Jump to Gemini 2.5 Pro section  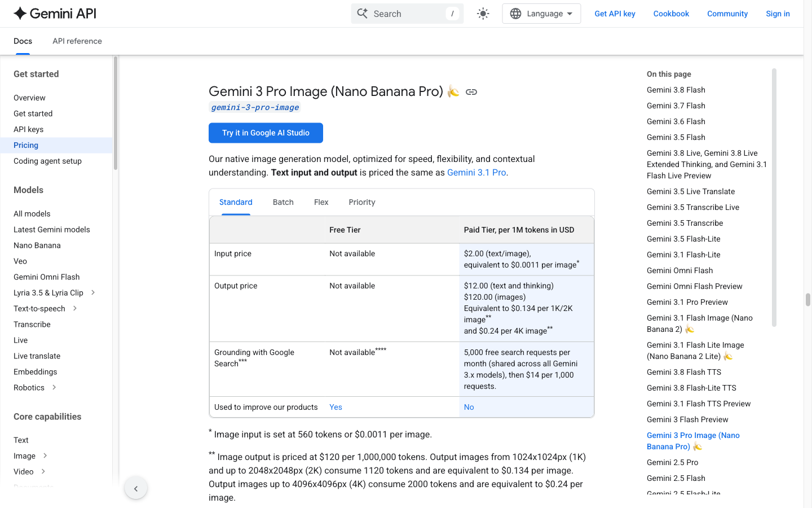click(x=673, y=462)
